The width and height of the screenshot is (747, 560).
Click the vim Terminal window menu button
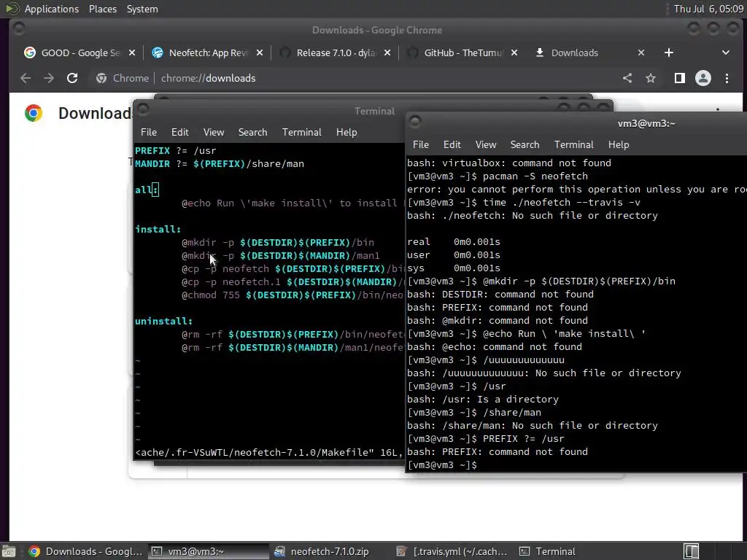tap(143, 109)
